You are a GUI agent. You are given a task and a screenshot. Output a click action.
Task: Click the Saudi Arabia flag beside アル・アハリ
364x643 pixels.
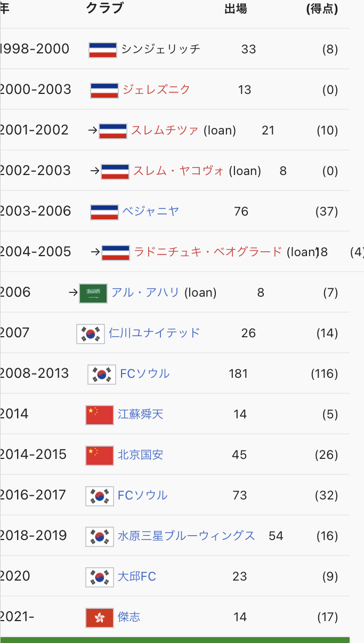click(93, 293)
